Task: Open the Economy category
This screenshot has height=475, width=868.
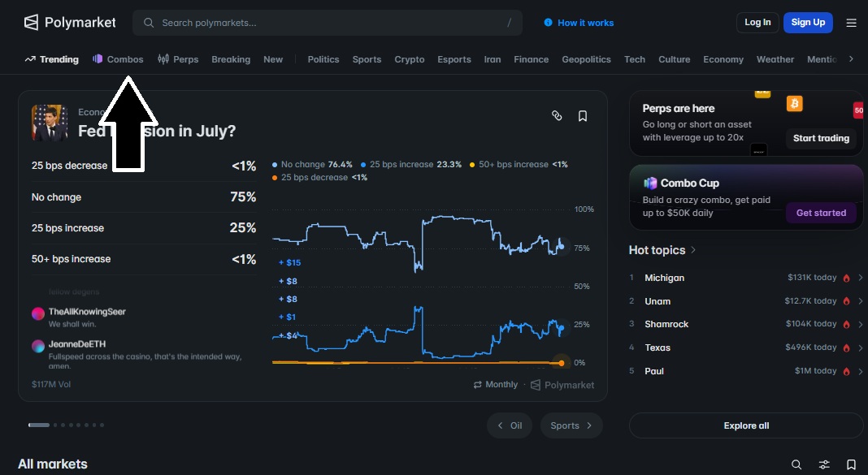Action: point(723,59)
